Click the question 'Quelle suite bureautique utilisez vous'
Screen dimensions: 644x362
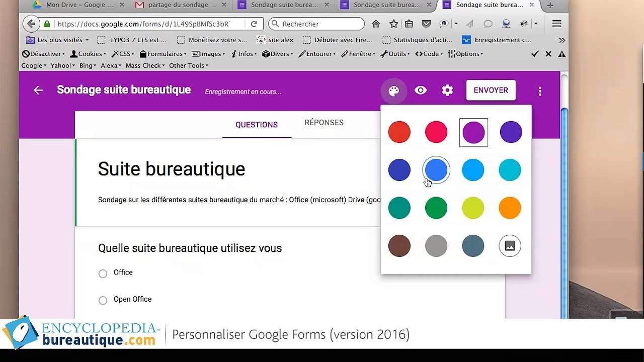click(190, 248)
